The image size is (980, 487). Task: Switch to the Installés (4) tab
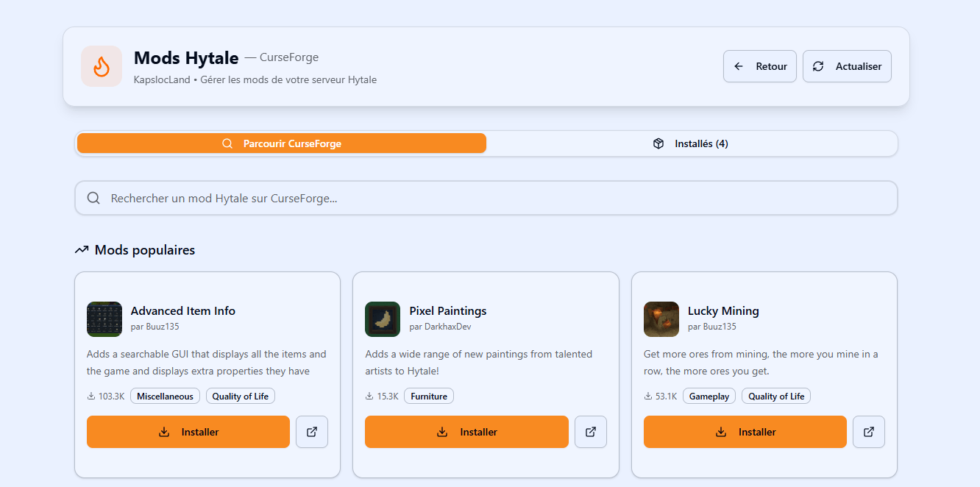(690, 143)
